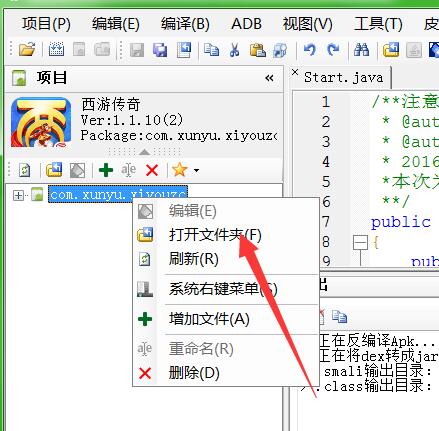Click the open folder toolbar icon
Screen dimensions: 439x431
[27, 50]
